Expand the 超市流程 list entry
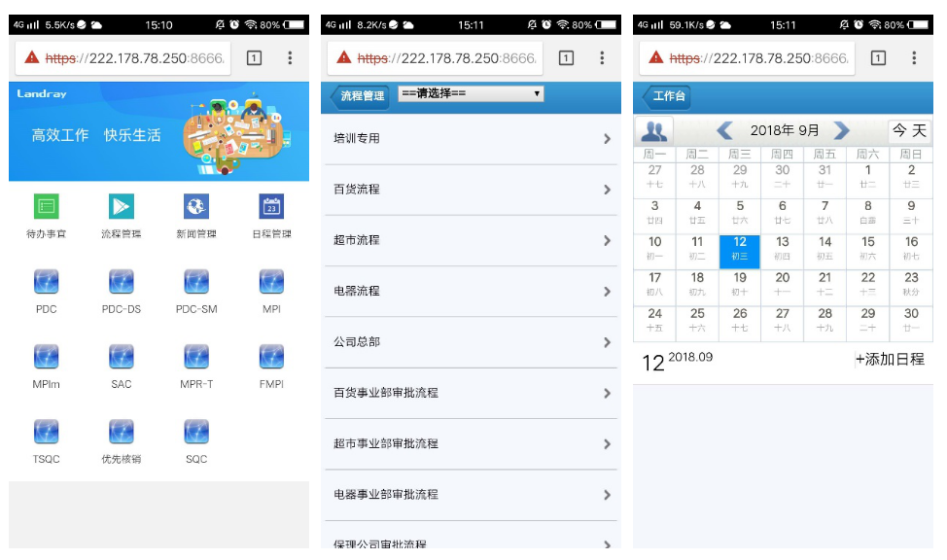 [471, 240]
